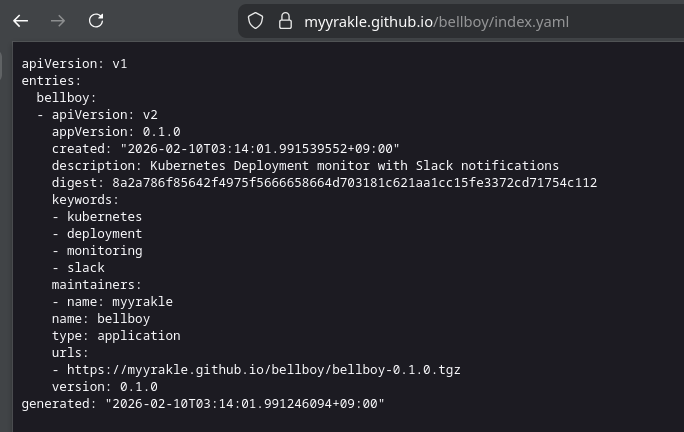Click the top apiVersion: v1 line

[x=74, y=63]
